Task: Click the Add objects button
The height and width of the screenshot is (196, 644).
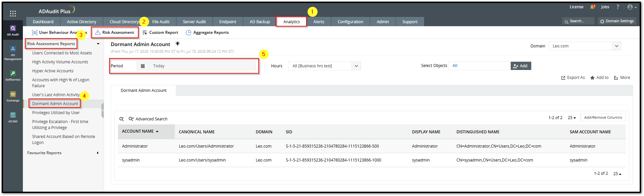Action: (521, 66)
